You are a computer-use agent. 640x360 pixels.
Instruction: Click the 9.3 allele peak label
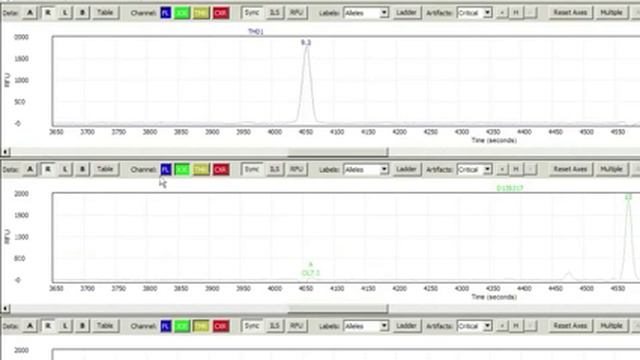tap(306, 42)
